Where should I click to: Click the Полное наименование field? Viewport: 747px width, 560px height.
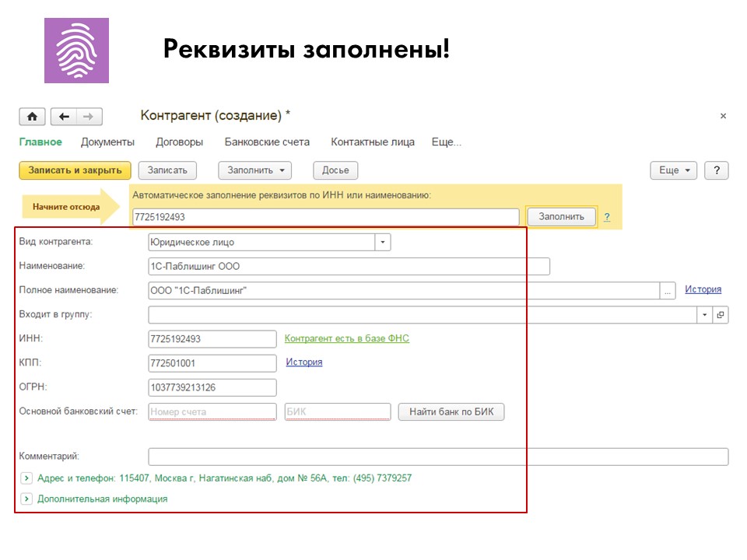click(x=404, y=290)
